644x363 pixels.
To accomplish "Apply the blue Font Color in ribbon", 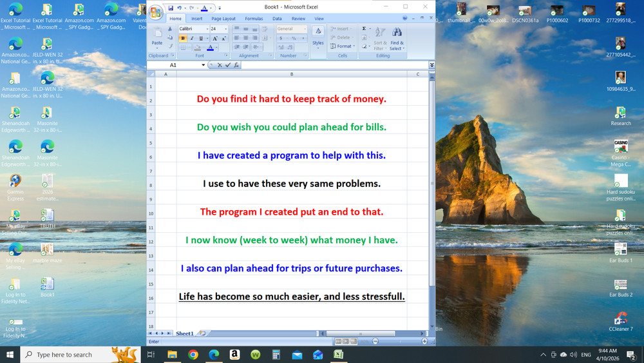I will [211, 47].
